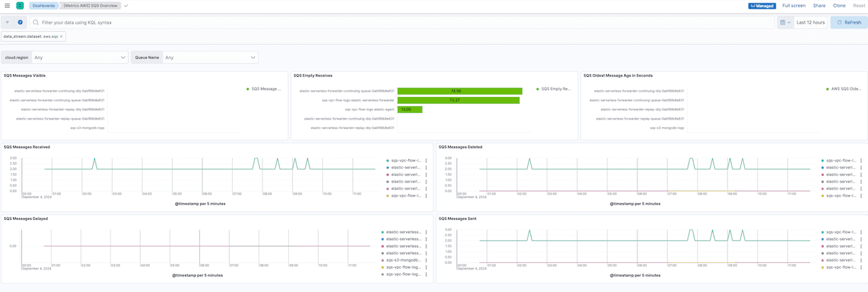Toggle AWS SQS Oldest legend series
The image size is (868, 292).
coord(845,88)
